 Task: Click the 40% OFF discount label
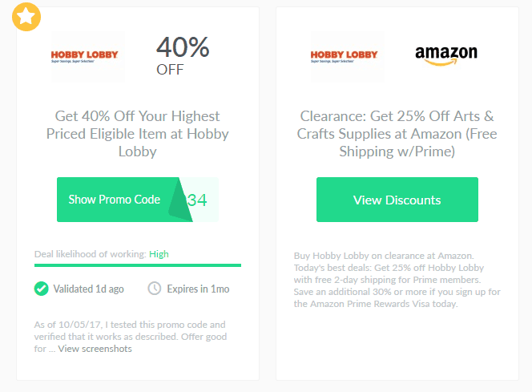(x=183, y=56)
